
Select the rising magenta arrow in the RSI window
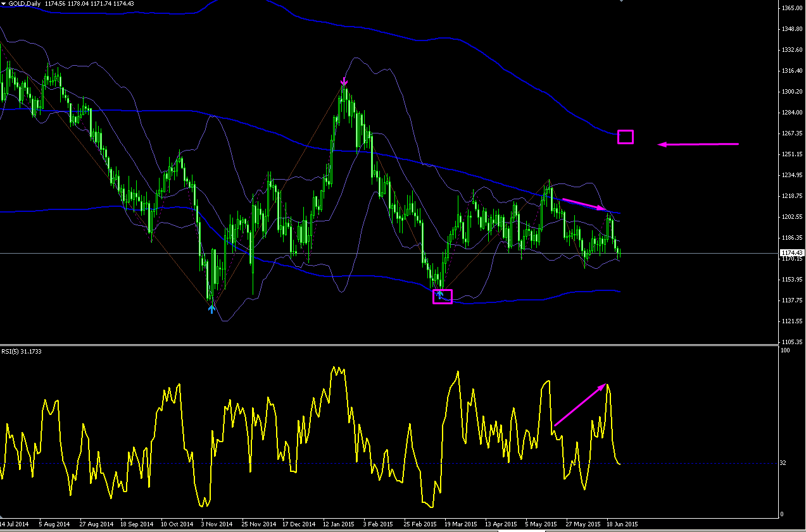click(x=581, y=404)
